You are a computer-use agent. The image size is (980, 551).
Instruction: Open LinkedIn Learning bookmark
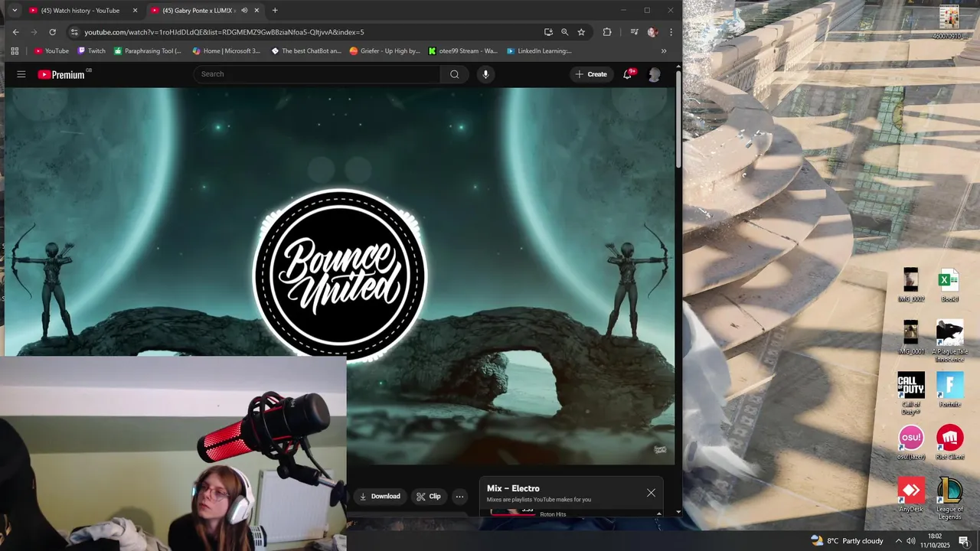(539, 51)
